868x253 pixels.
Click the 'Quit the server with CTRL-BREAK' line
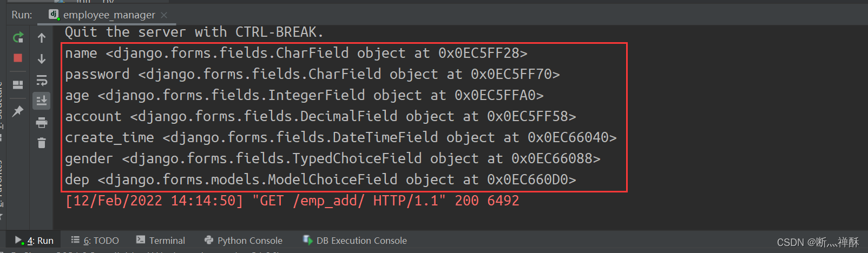[x=194, y=32]
